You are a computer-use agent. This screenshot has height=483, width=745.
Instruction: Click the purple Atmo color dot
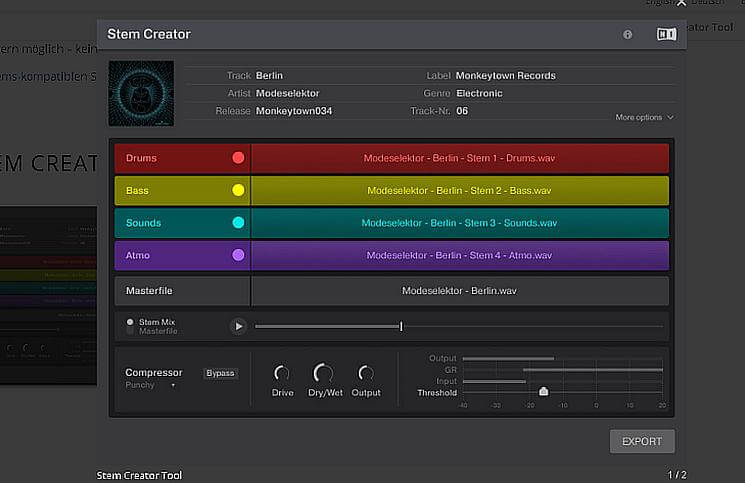point(238,255)
